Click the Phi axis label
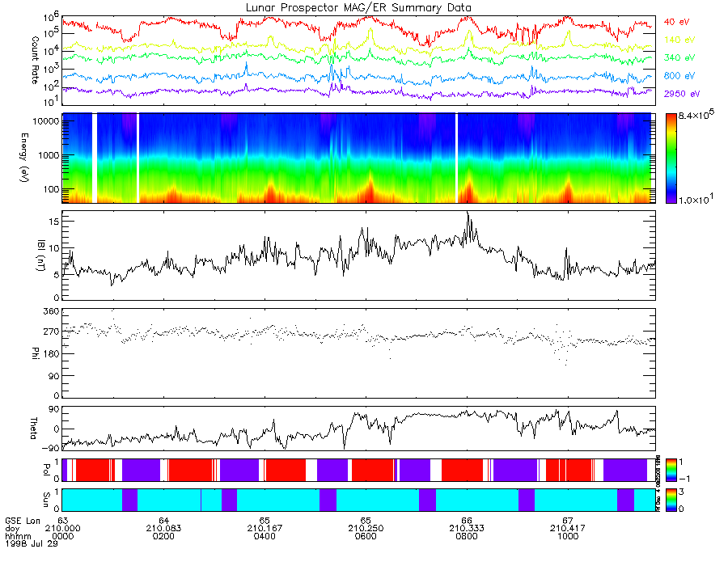Viewport: 728px width, 566px height. [x=35, y=353]
